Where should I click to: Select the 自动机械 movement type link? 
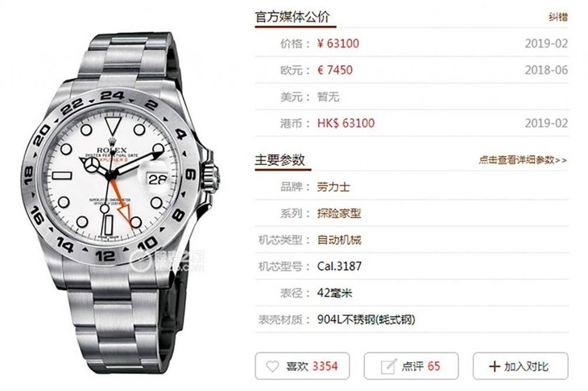[x=339, y=240]
